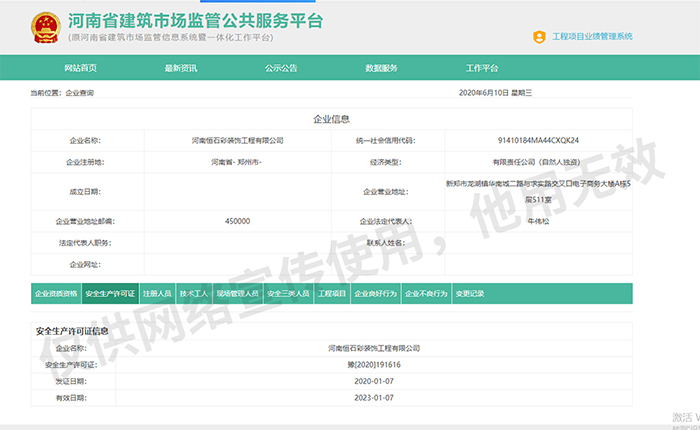Image resolution: width=700 pixels, height=430 pixels.
Task: Open 数据服务 navigation menu
Action: [x=381, y=68]
